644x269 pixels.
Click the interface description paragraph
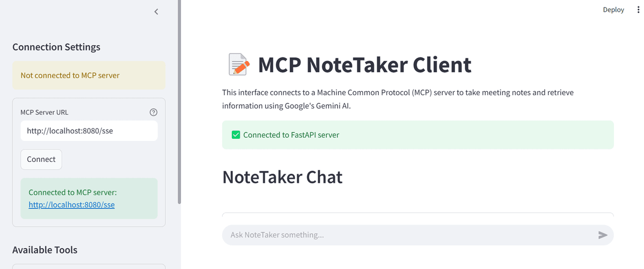[398, 99]
